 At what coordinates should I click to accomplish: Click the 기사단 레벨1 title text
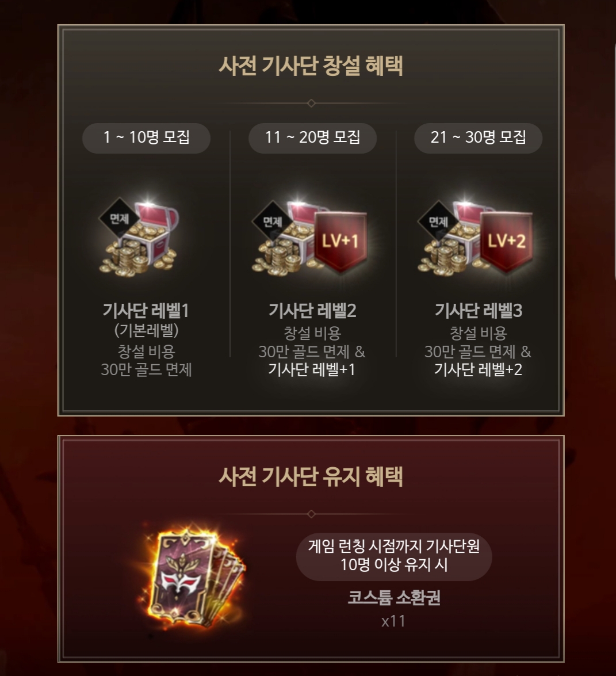click(146, 311)
